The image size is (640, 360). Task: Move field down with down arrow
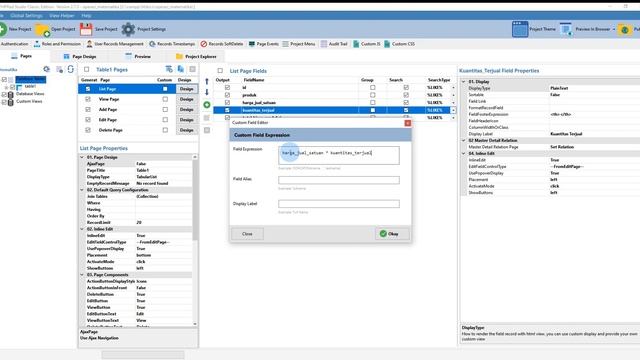point(207,92)
